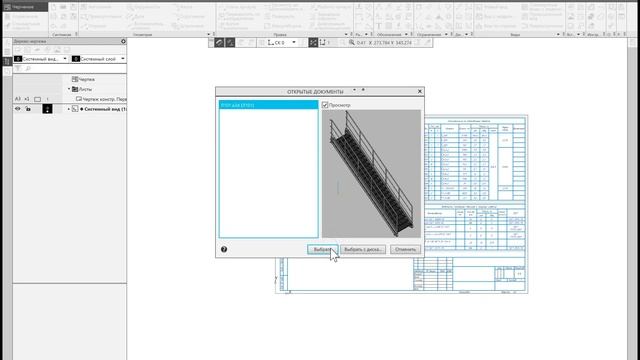Click the Выбрать button in the dialog
The height and width of the screenshot is (360, 640).
click(x=322, y=249)
